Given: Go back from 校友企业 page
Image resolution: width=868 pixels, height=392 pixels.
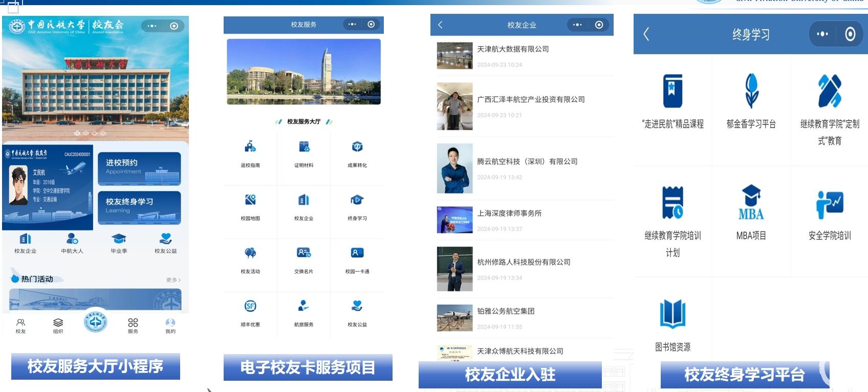Looking at the screenshot, I should click(440, 25).
